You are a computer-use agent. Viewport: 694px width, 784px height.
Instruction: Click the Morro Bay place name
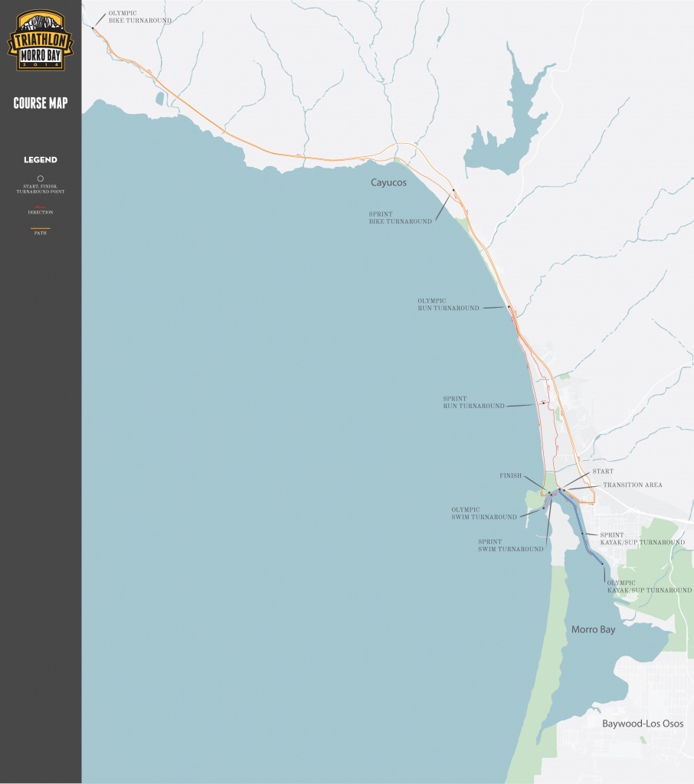coord(593,629)
